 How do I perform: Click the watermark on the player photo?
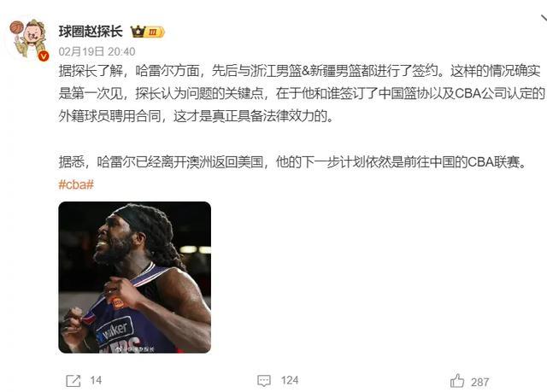pyautogui.click(x=135, y=348)
